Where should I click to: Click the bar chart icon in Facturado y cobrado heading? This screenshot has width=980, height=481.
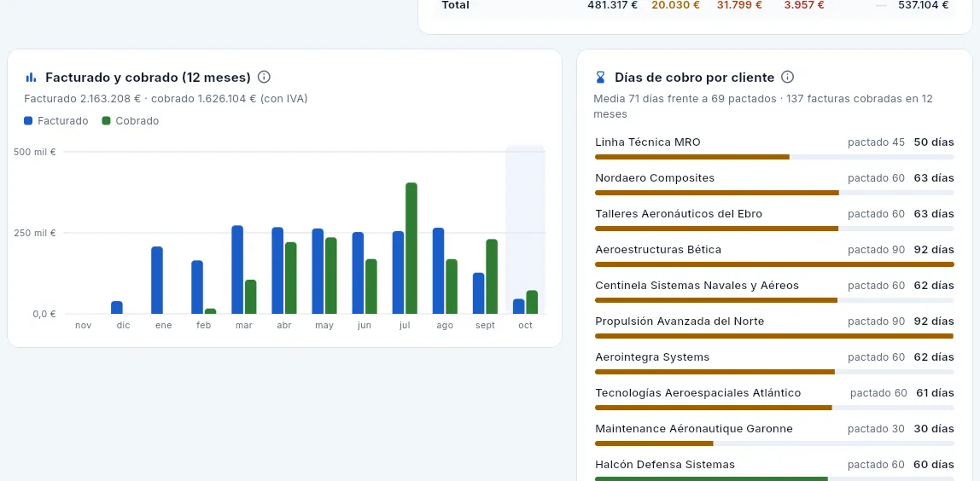[31, 78]
